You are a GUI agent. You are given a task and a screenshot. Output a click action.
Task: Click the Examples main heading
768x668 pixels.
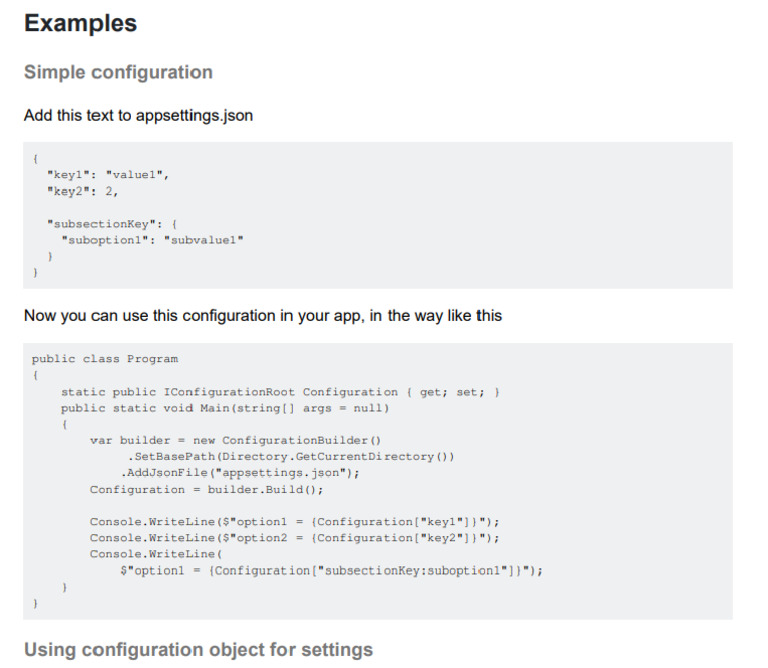pos(80,24)
